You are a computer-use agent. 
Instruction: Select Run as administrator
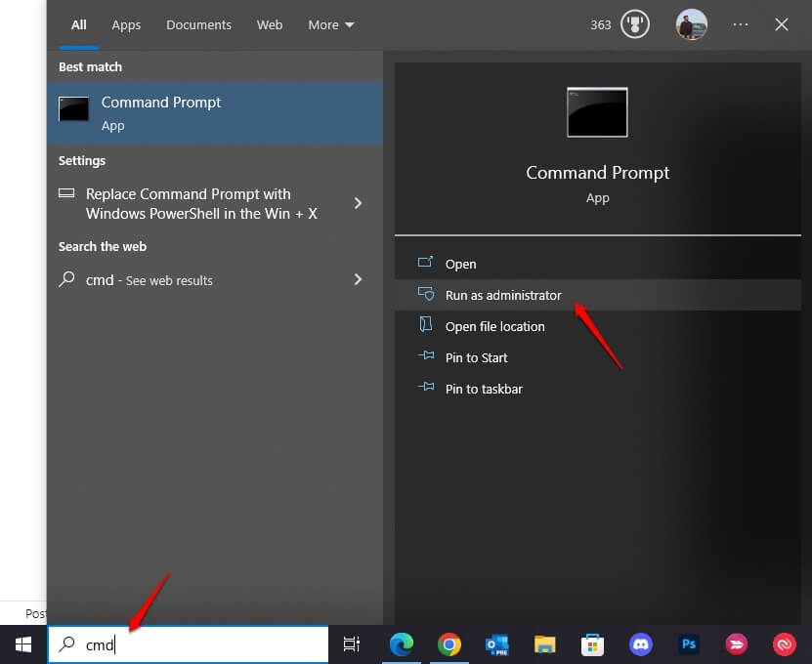(503, 295)
